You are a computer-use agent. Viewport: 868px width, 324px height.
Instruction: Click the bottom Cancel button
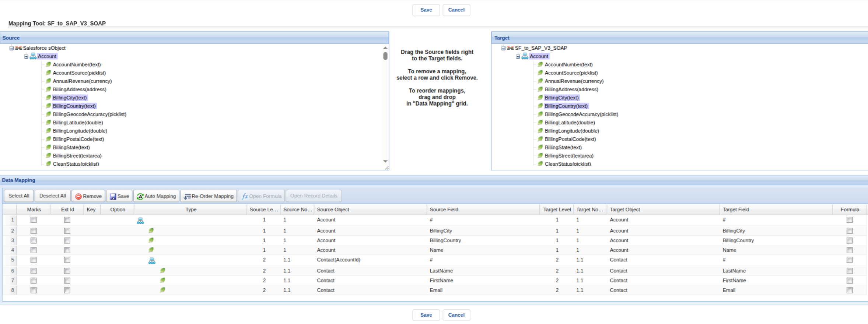[456, 315]
